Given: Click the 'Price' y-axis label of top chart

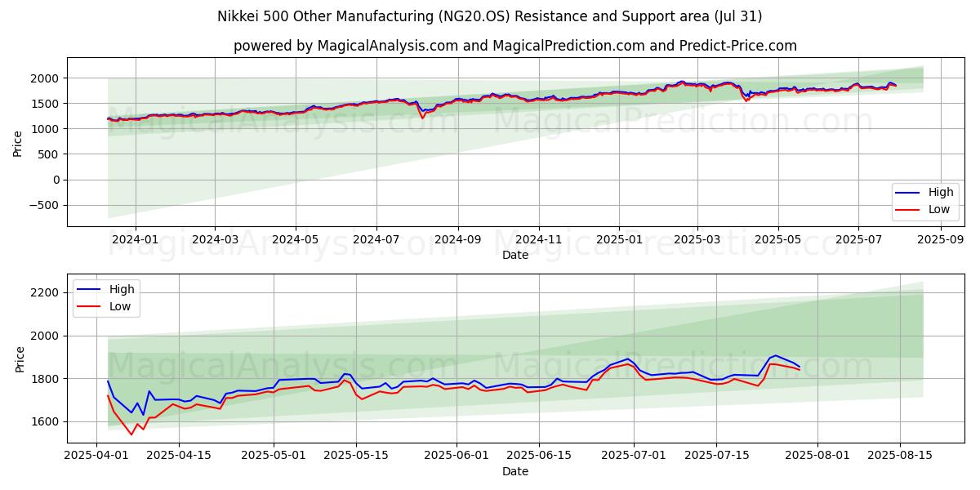Looking at the screenshot, I should 18,142.
